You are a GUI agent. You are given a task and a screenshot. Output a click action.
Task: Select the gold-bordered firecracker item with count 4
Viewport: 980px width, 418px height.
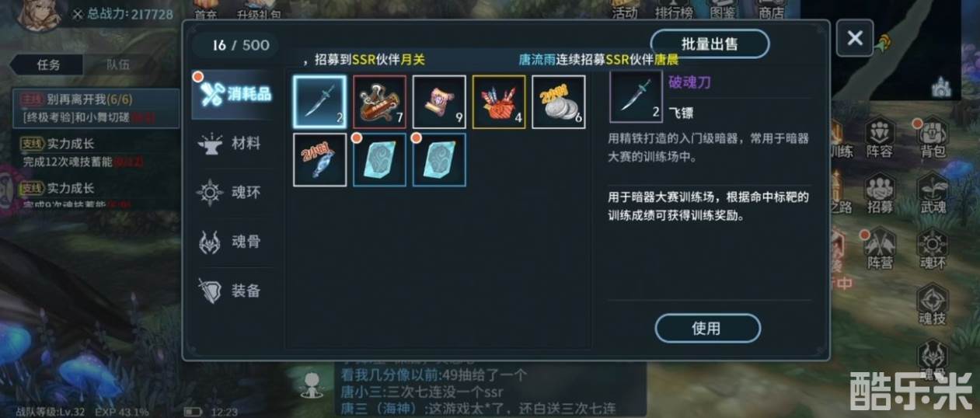499,102
